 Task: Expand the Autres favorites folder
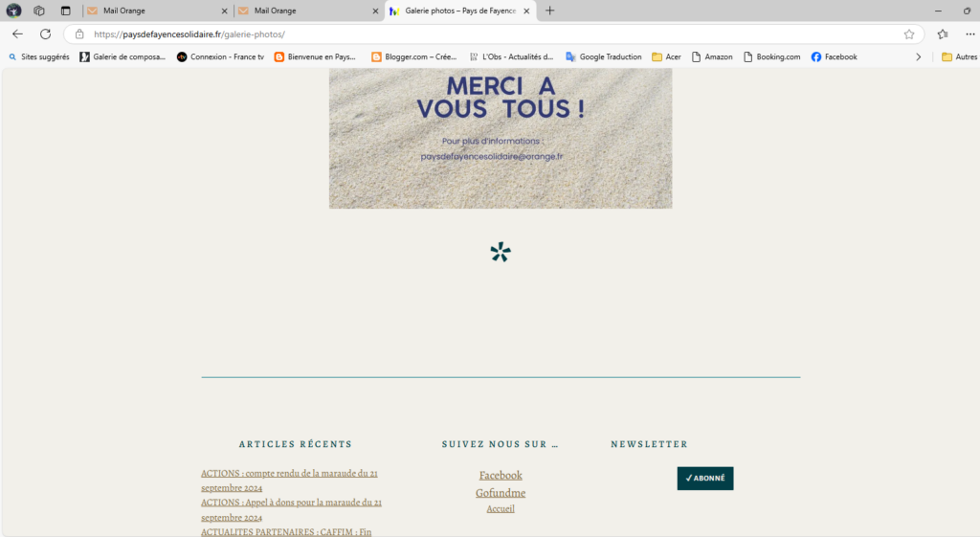[959, 56]
